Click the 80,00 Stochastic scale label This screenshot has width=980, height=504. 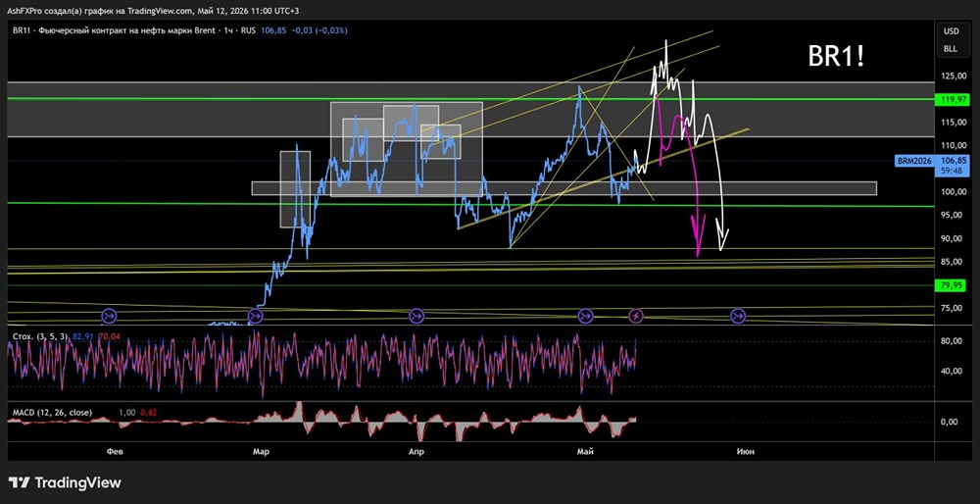(954, 341)
